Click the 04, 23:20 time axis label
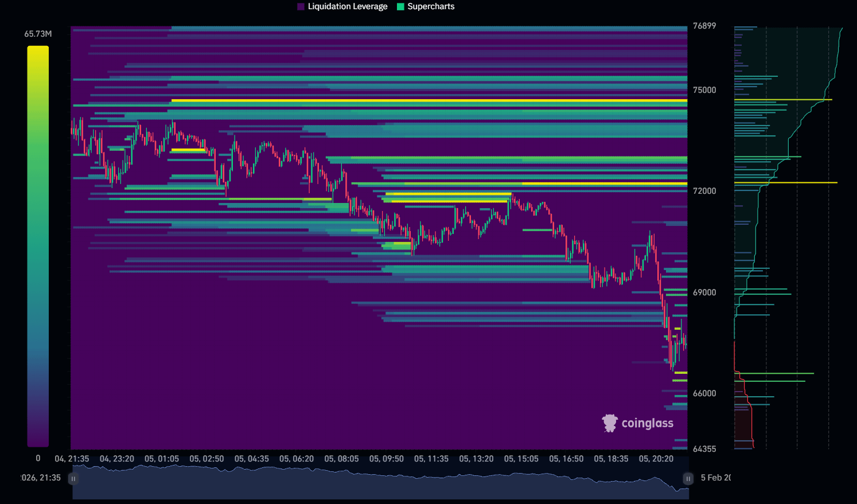Viewport: 857px width, 504px height. click(x=117, y=459)
